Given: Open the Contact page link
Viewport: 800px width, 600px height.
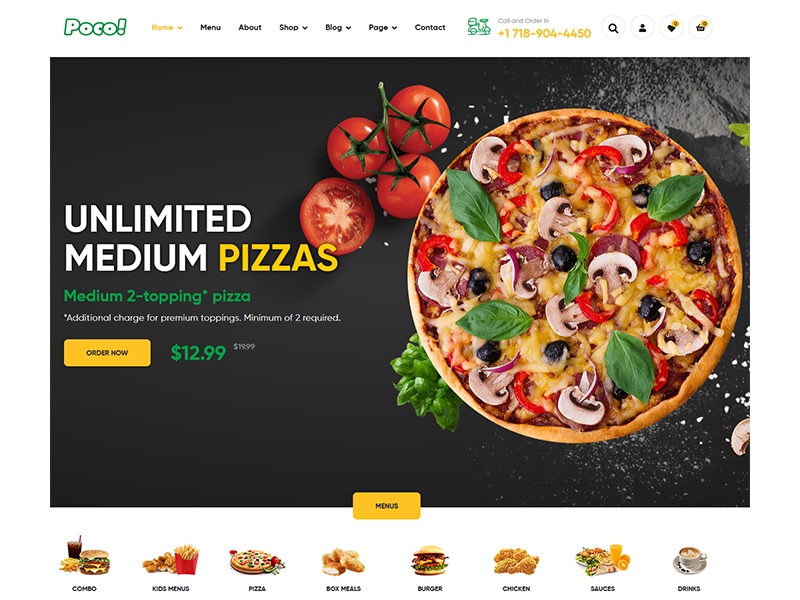Looking at the screenshot, I should [430, 28].
